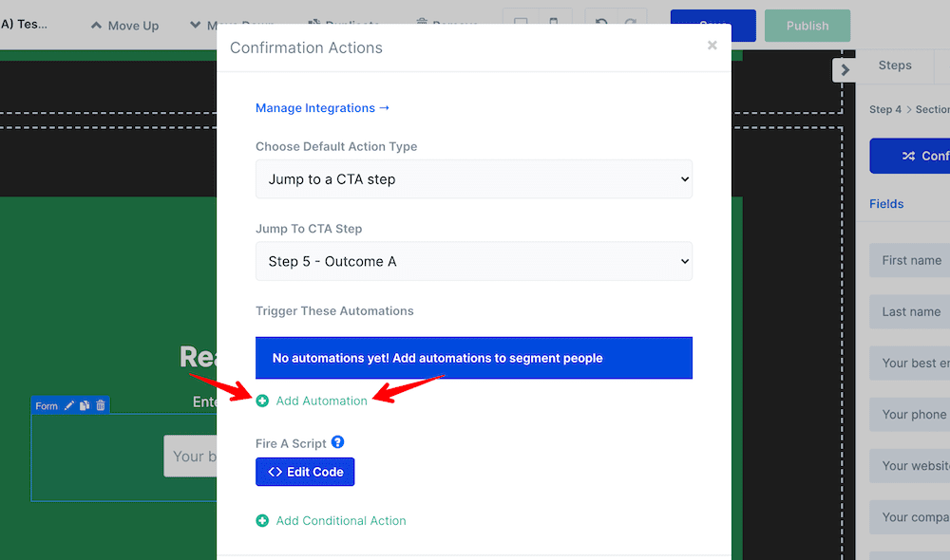Switch to mobile preview mode
Image resolution: width=950 pixels, height=560 pixels.
pyautogui.click(x=553, y=21)
